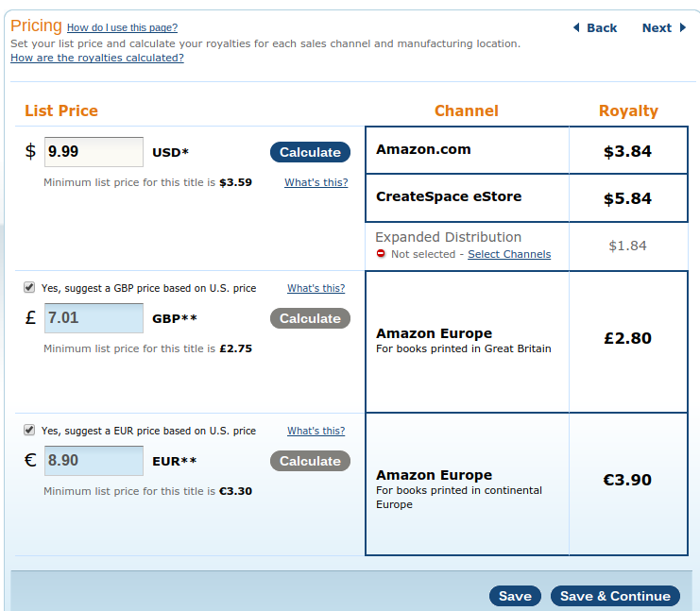Click the Expanded Distribution label
Image resolution: width=700 pixels, height=611 pixels.
pos(448,237)
